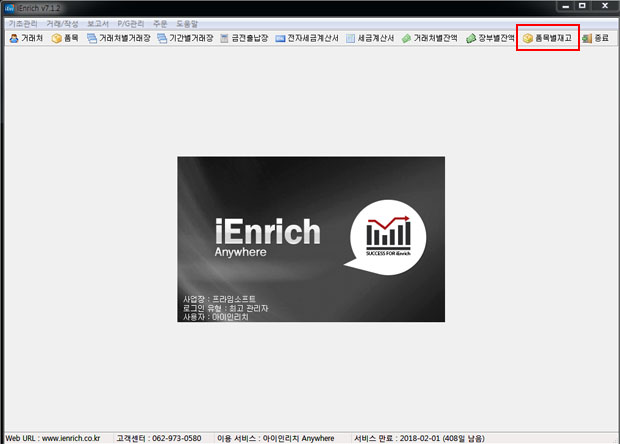This screenshot has width=620, height=444.
Task: Show 장부별잔액 via the toolbar
Action: point(491,38)
